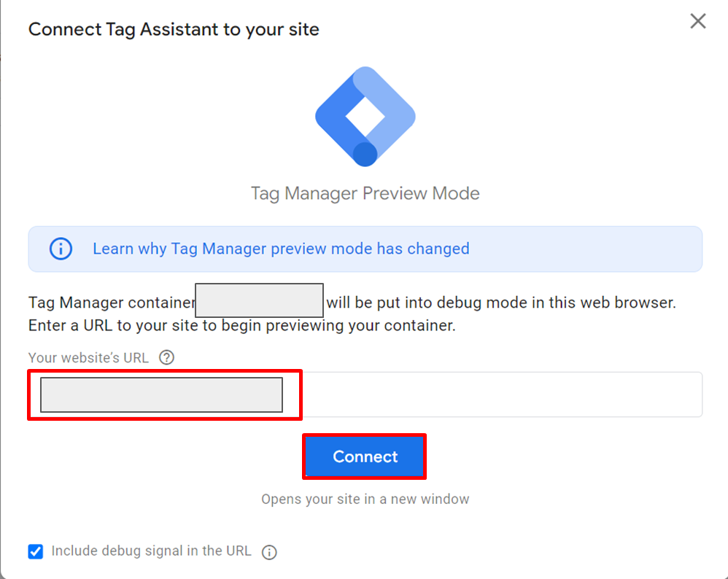Click the blank right side of the blue info banner
728x579 pixels.
point(585,249)
